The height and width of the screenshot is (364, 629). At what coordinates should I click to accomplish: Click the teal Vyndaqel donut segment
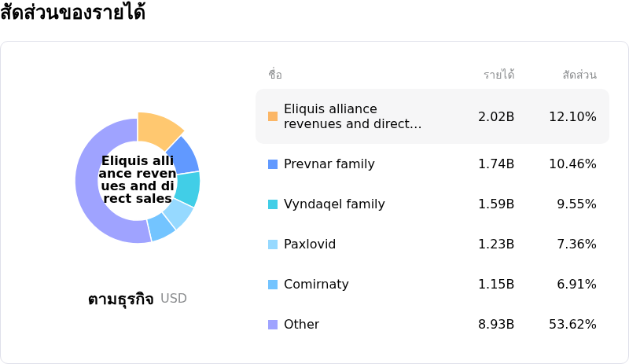pyautogui.click(x=187, y=189)
